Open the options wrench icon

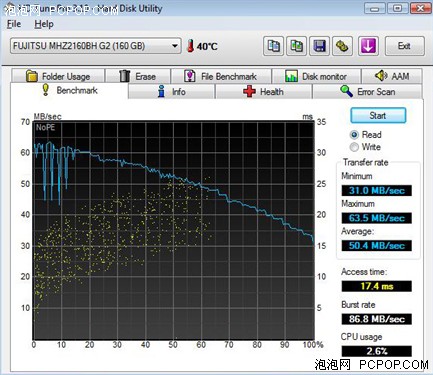(x=342, y=46)
